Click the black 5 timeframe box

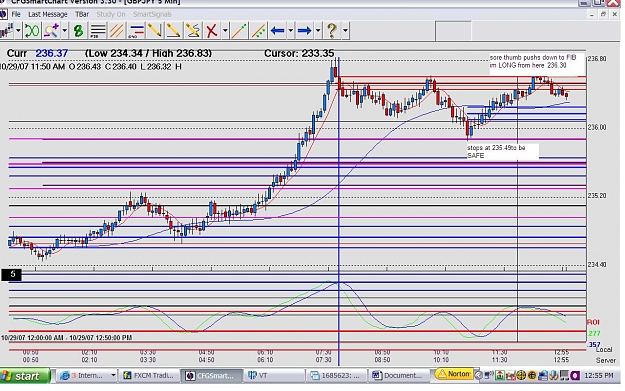[x=11, y=275]
